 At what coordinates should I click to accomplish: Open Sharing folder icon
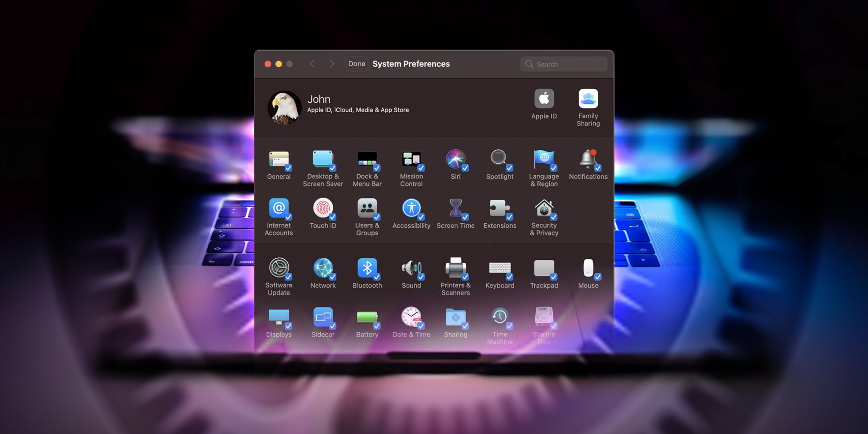pyautogui.click(x=456, y=317)
